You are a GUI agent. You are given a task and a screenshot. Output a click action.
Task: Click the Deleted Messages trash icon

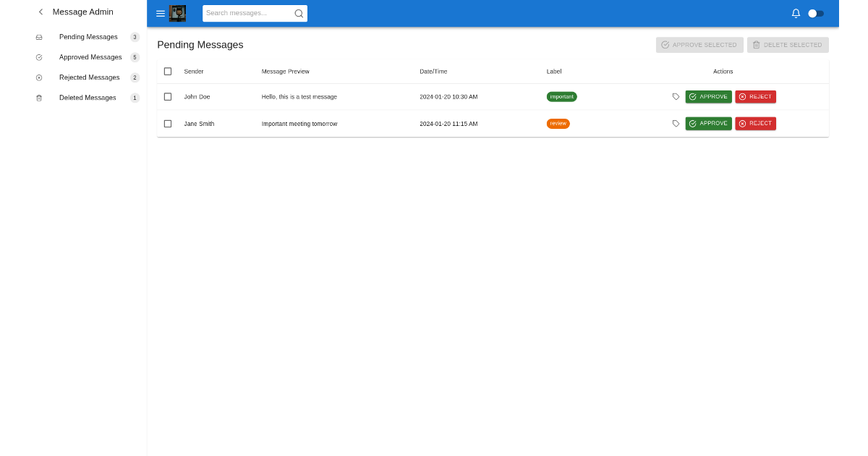38,98
